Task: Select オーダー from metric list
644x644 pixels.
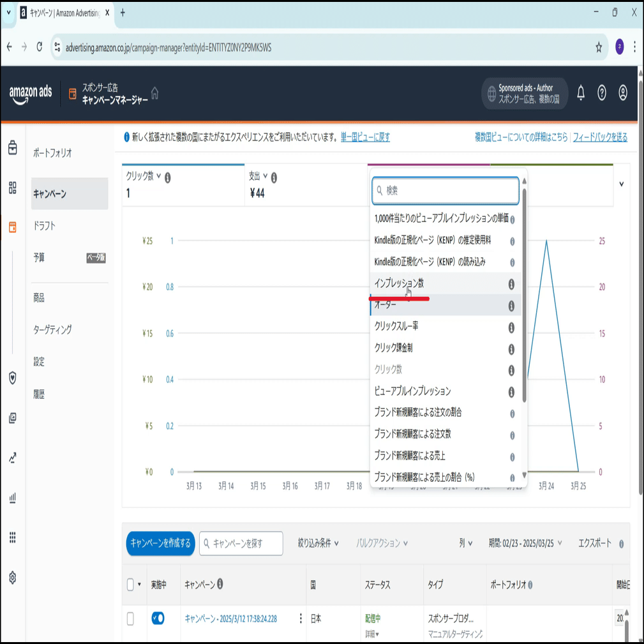Action: (x=446, y=305)
